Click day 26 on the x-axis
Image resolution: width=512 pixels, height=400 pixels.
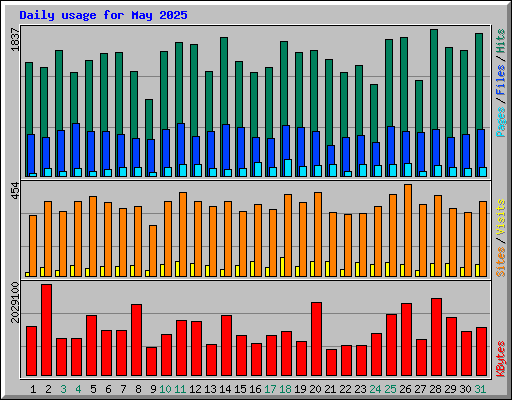405,389
